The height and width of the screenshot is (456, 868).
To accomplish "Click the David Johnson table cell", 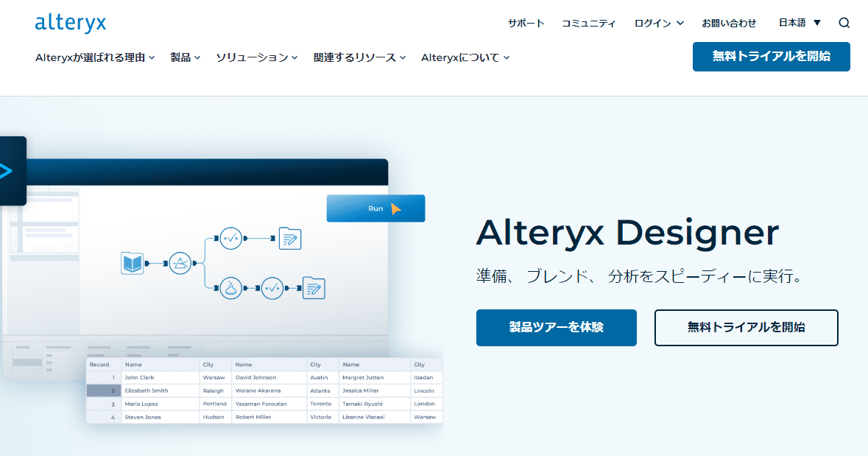I will pos(269,377).
